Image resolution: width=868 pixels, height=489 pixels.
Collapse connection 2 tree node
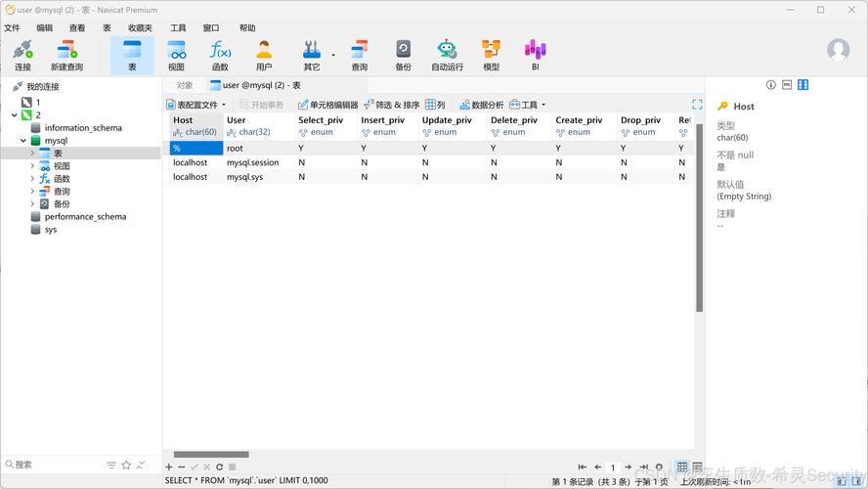tap(15, 114)
